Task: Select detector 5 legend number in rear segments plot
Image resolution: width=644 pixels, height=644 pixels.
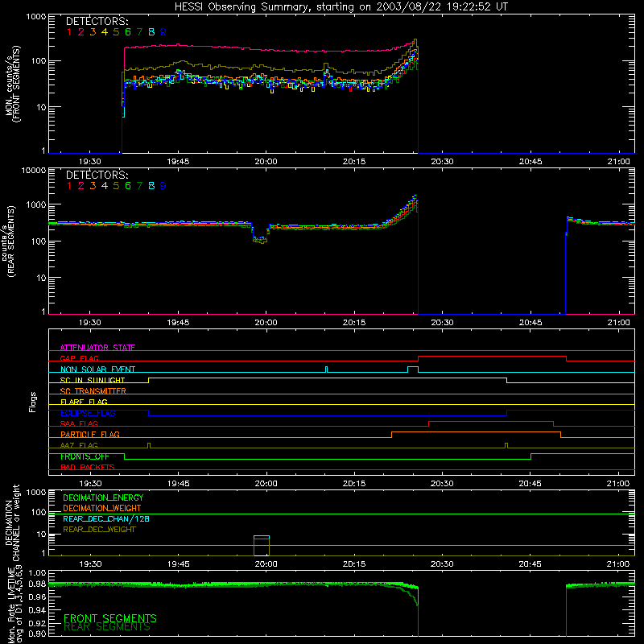Action: (116, 186)
